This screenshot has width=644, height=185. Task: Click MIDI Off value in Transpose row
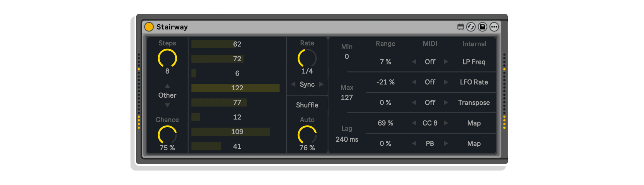pyautogui.click(x=430, y=102)
